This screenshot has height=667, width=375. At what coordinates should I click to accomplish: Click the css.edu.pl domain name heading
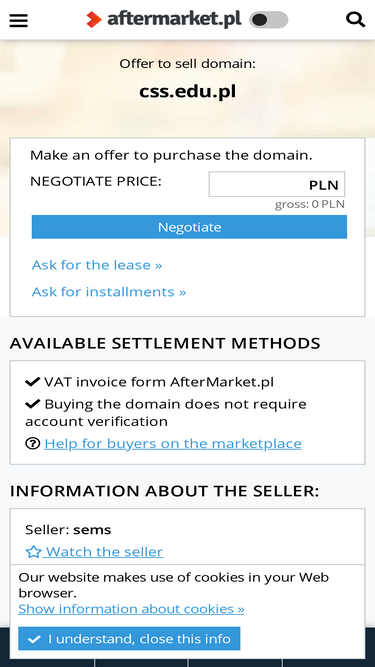188,91
